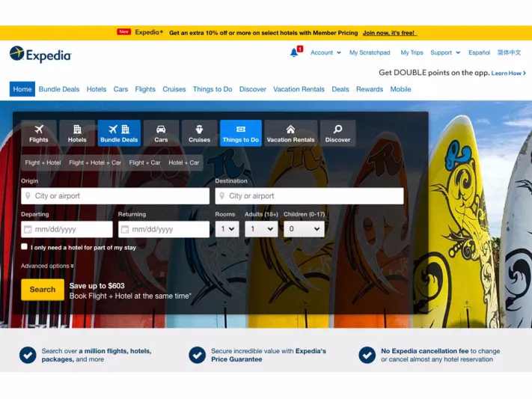Check 'I only need a hotel' checkbox

point(25,246)
